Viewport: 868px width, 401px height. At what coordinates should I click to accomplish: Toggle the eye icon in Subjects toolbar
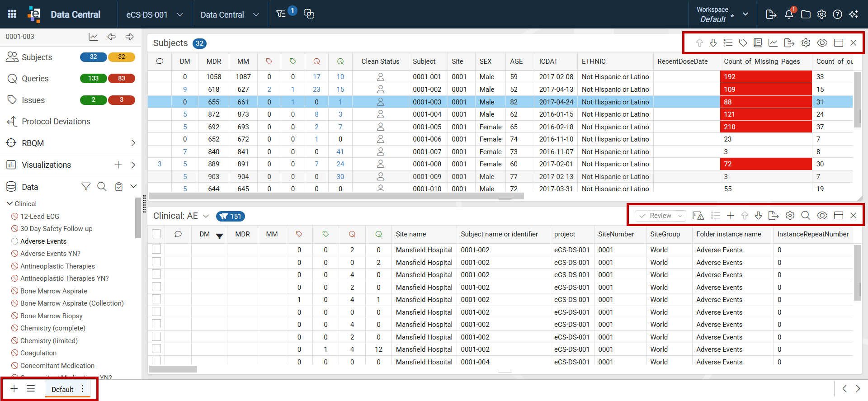tap(822, 42)
